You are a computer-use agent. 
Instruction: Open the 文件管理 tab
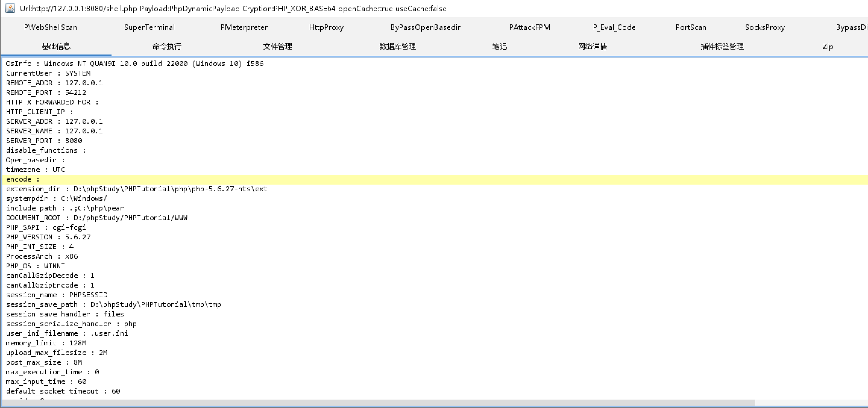tap(277, 46)
